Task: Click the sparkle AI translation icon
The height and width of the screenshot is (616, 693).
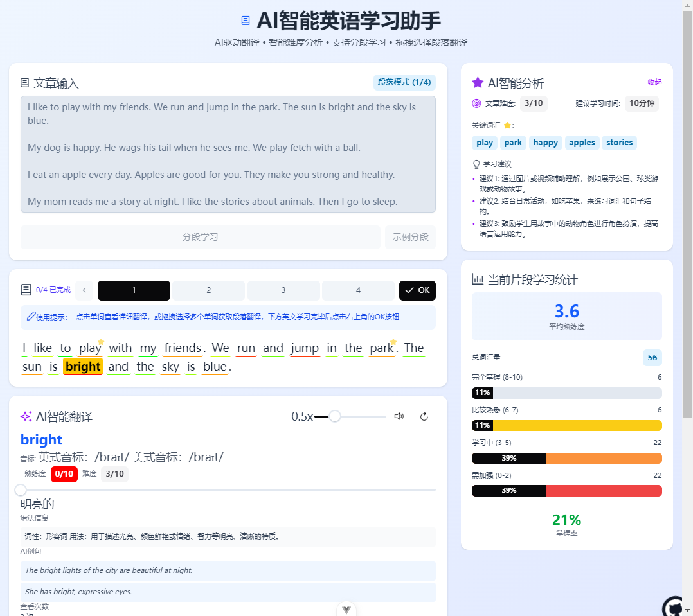Action: coord(26,416)
